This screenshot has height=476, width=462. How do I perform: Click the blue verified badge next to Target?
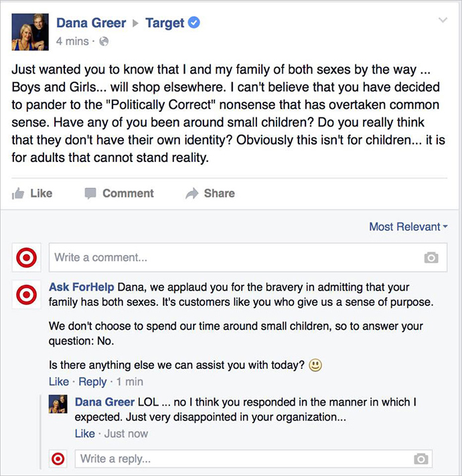194,23
